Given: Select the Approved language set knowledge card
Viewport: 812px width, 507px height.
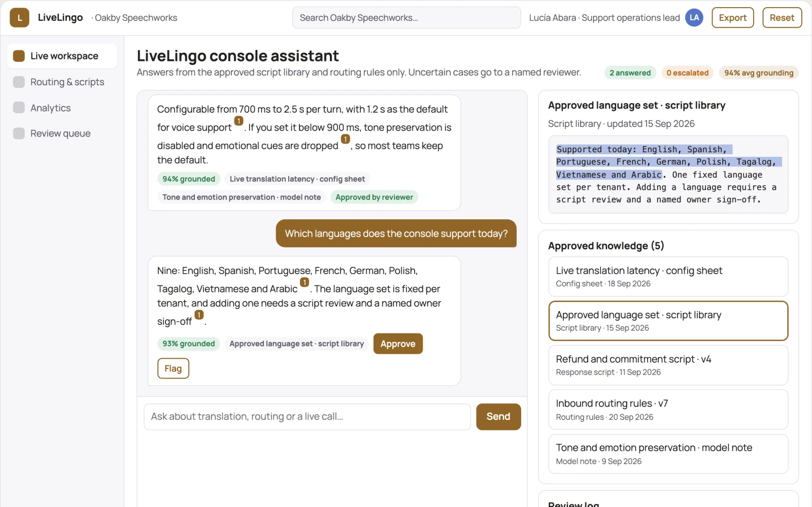Looking at the screenshot, I should click(668, 321).
